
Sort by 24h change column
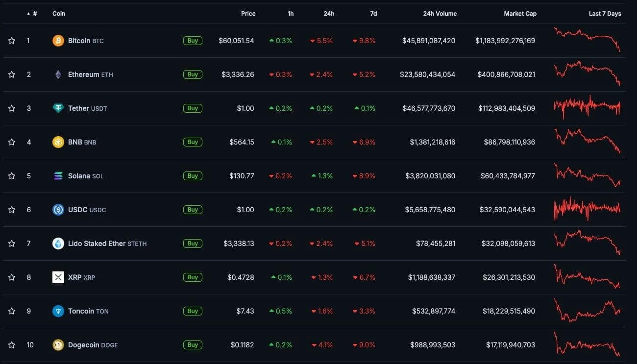point(329,14)
